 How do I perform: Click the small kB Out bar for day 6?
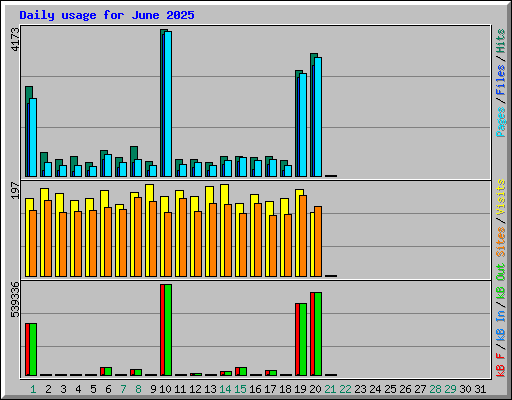(108, 371)
